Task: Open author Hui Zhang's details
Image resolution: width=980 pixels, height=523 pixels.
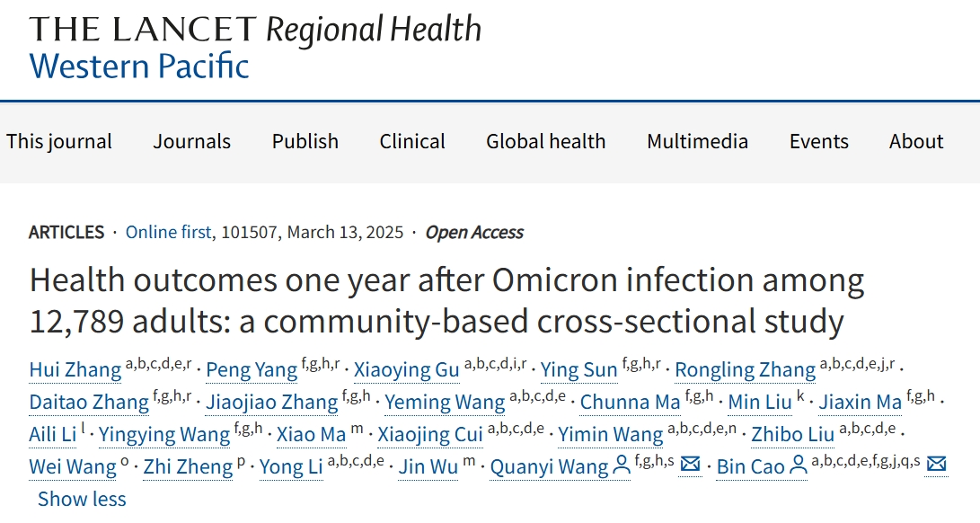Action: (75, 369)
